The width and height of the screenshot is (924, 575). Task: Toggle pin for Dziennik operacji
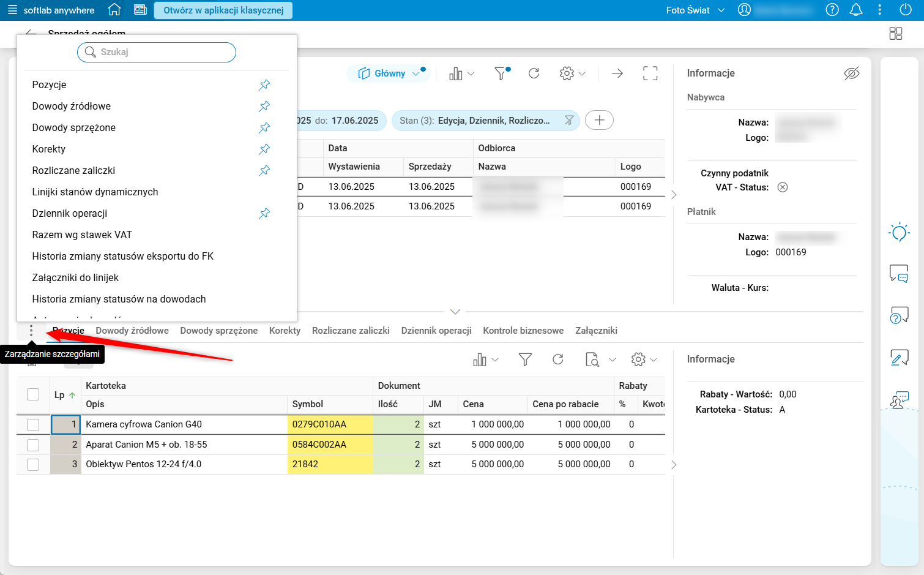tap(264, 214)
